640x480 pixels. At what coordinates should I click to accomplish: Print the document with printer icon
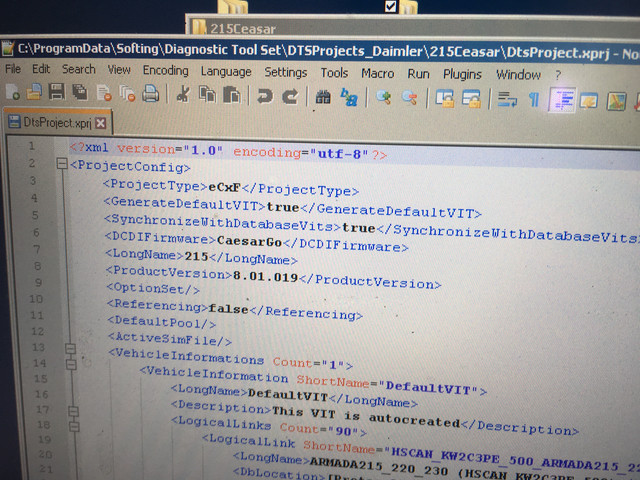click(151, 94)
